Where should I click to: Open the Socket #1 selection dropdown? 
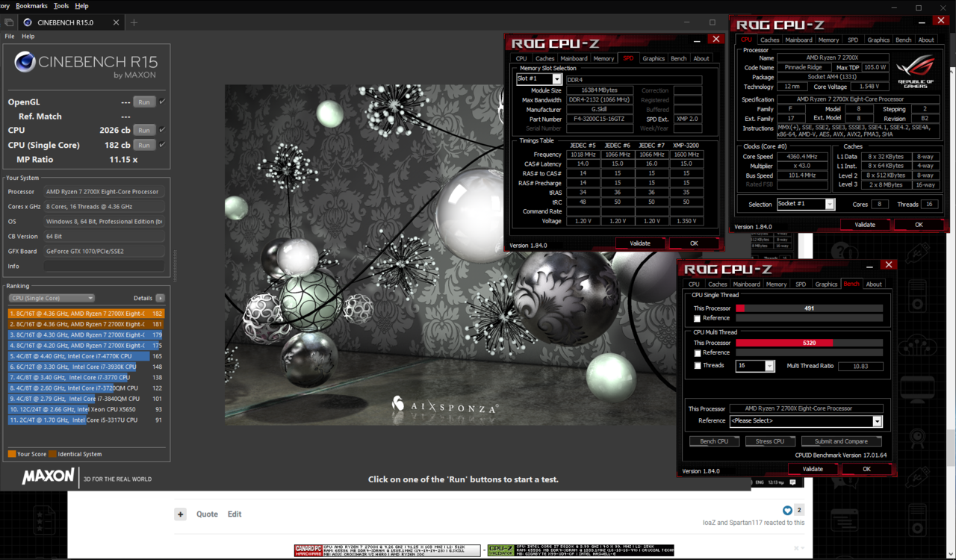click(805, 204)
